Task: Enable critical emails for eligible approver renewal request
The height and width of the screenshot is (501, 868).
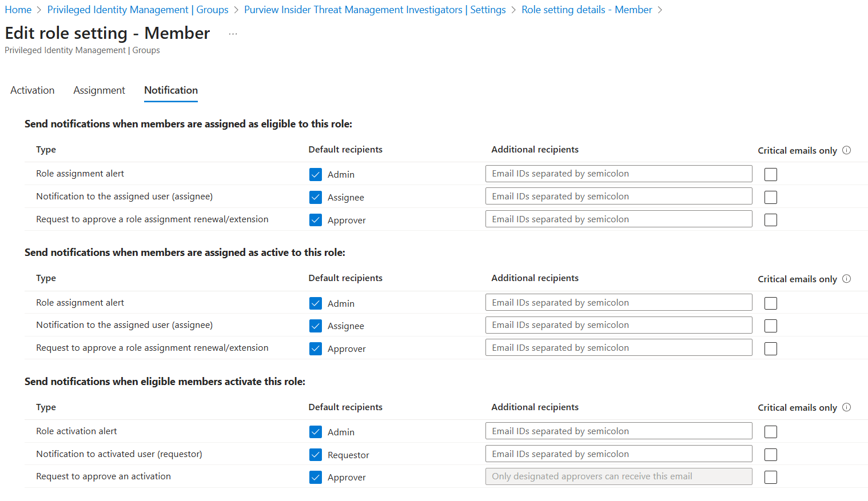Action: click(771, 220)
